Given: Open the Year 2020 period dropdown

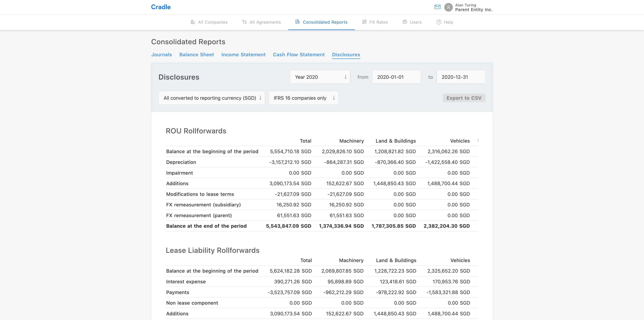Looking at the screenshot, I should [x=320, y=77].
